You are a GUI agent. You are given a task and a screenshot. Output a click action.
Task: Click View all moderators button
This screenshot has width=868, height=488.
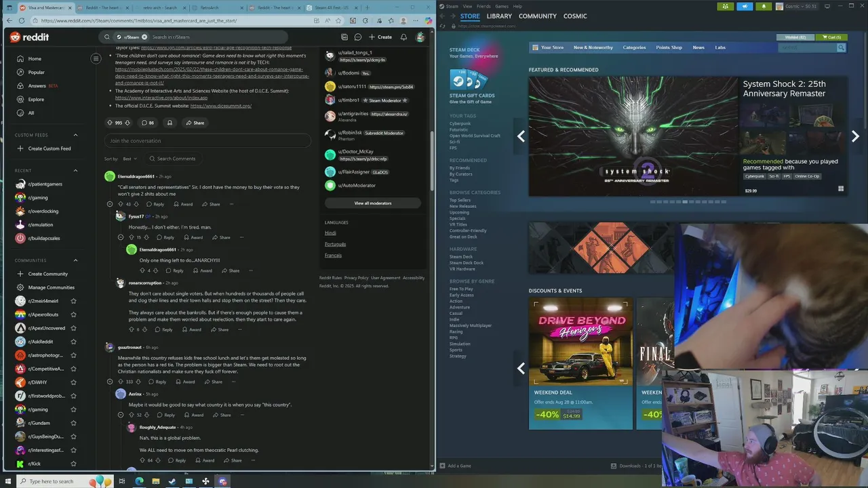[x=372, y=203]
